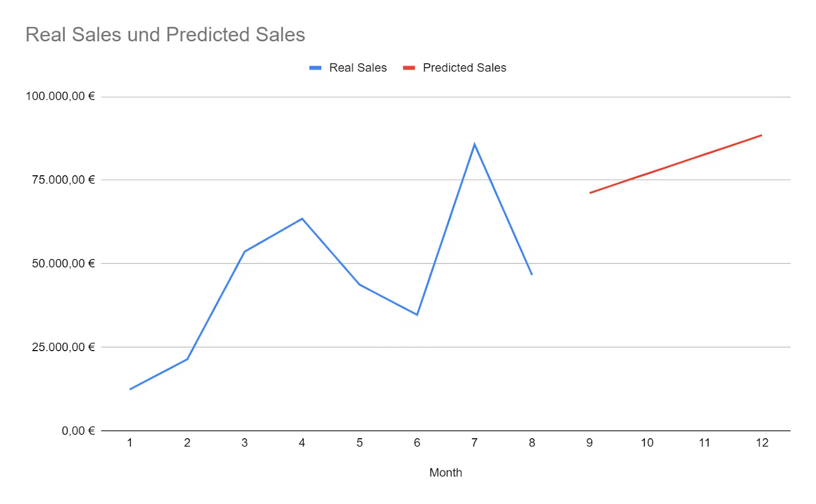Click the 75.000,00 € axis label
The width and height of the screenshot is (816, 504).
point(63,179)
